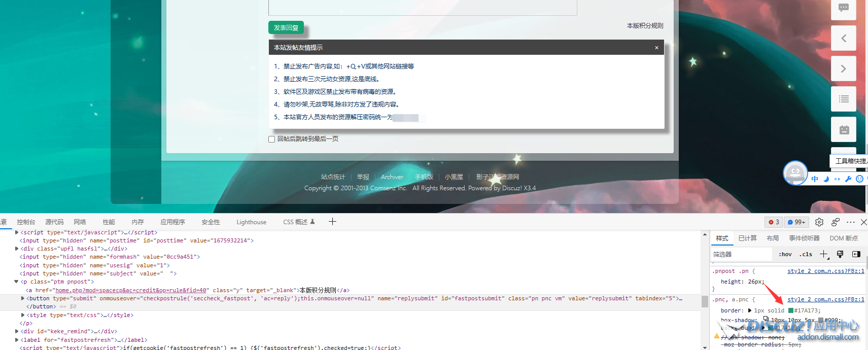Open DevTools settings gear
The image size is (868, 350).
pyautogui.click(x=819, y=222)
